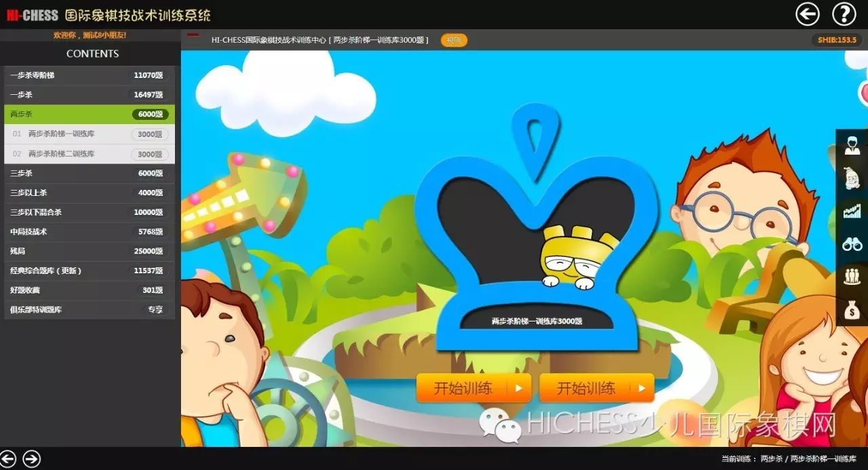
Task: Click the left 开始训练 button
Action: [474, 388]
